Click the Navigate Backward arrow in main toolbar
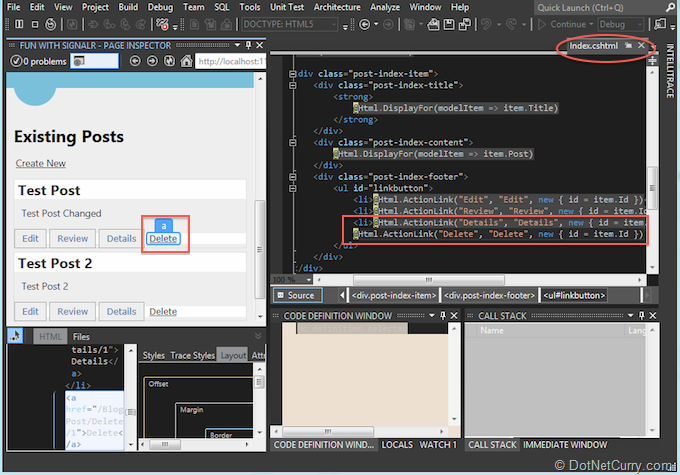The width and height of the screenshot is (680, 475). click(x=365, y=25)
